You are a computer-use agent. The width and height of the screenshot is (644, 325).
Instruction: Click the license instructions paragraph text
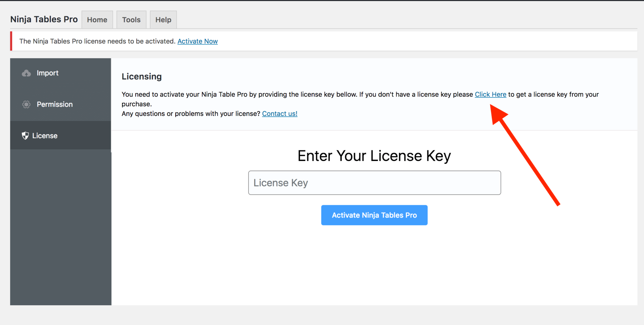[283, 94]
